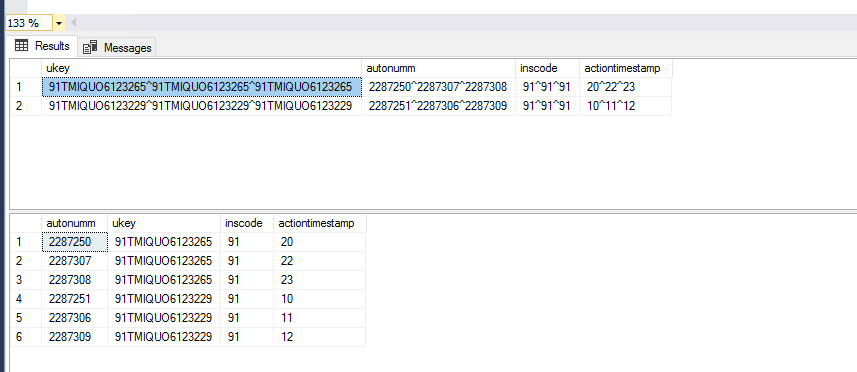Select row header 1 in top grid
Viewport: 857px width, 372px height.
(26, 87)
